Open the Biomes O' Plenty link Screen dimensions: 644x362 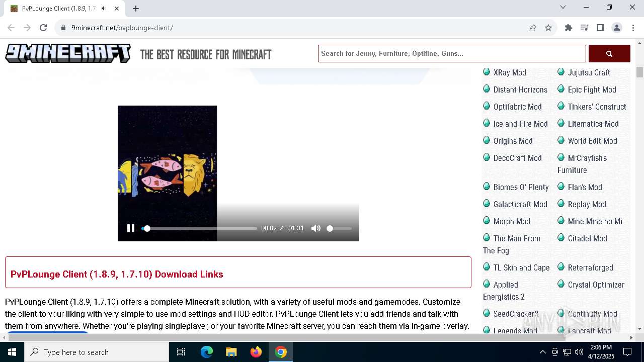(521, 187)
